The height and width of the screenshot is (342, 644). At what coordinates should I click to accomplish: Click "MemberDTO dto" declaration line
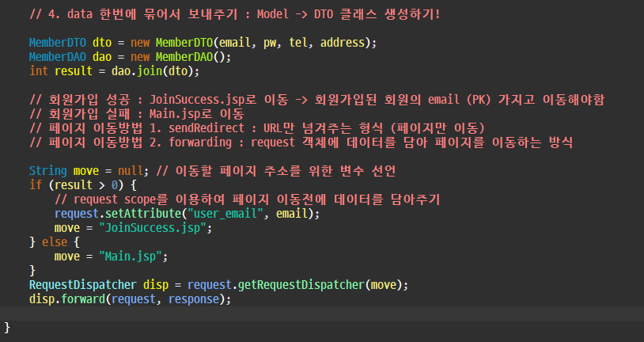pyautogui.click(x=203, y=43)
